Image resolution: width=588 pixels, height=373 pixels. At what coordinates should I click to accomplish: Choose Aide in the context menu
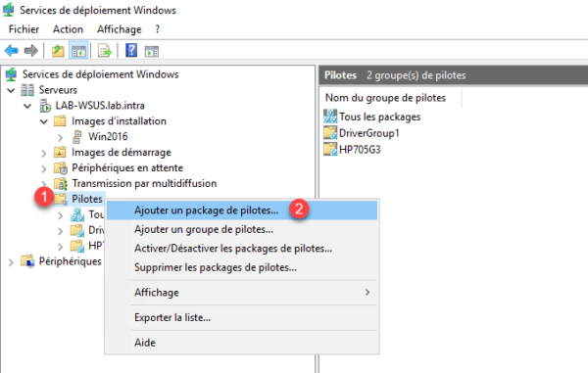tap(242, 343)
